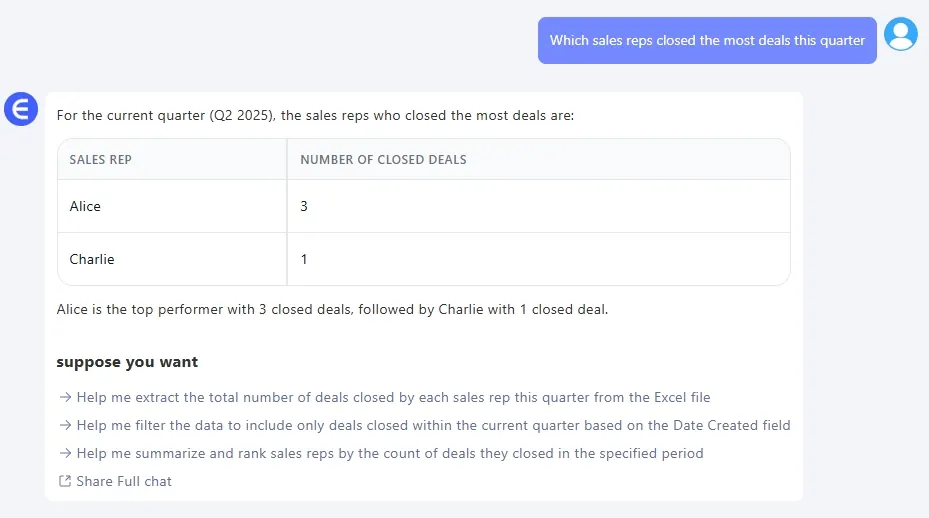Select the Charlie cell in the table
This screenshot has width=929, height=518.
click(x=92, y=259)
